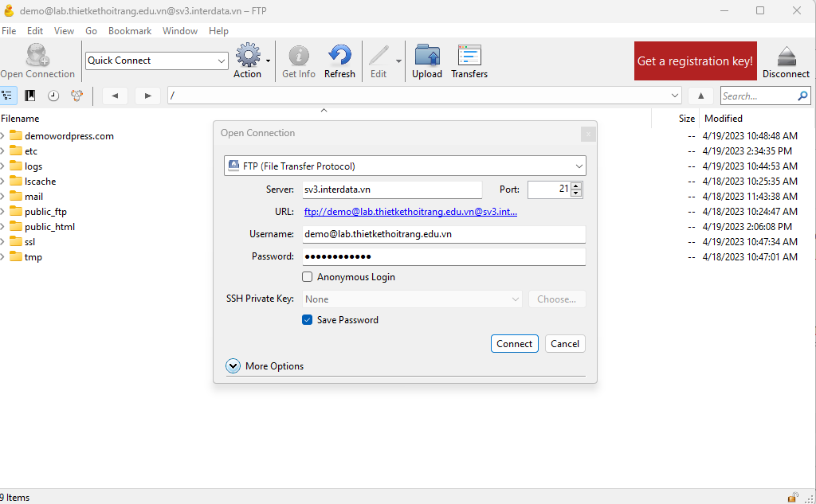
Task: Open the Quick Connect dropdown
Action: (x=222, y=61)
